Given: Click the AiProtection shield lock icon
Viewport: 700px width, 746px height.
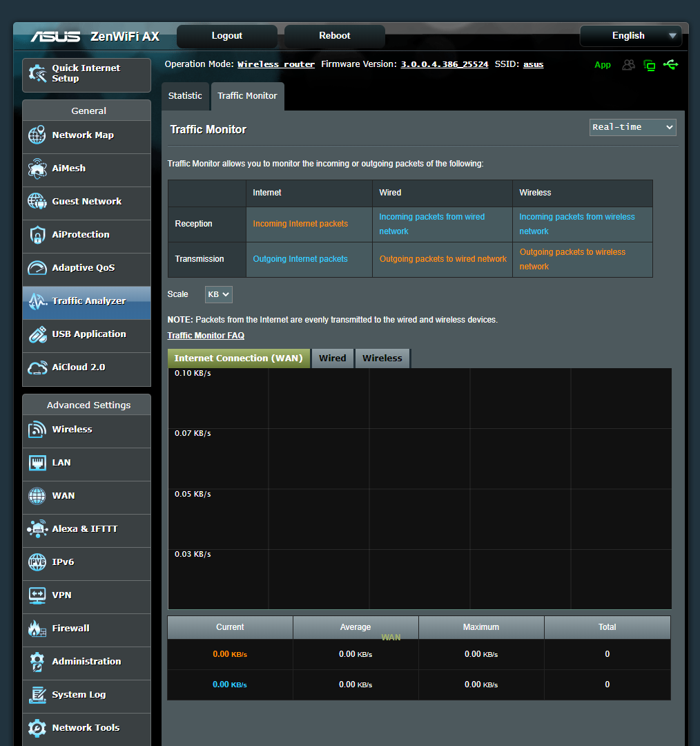Looking at the screenshot, I should 37,235.
